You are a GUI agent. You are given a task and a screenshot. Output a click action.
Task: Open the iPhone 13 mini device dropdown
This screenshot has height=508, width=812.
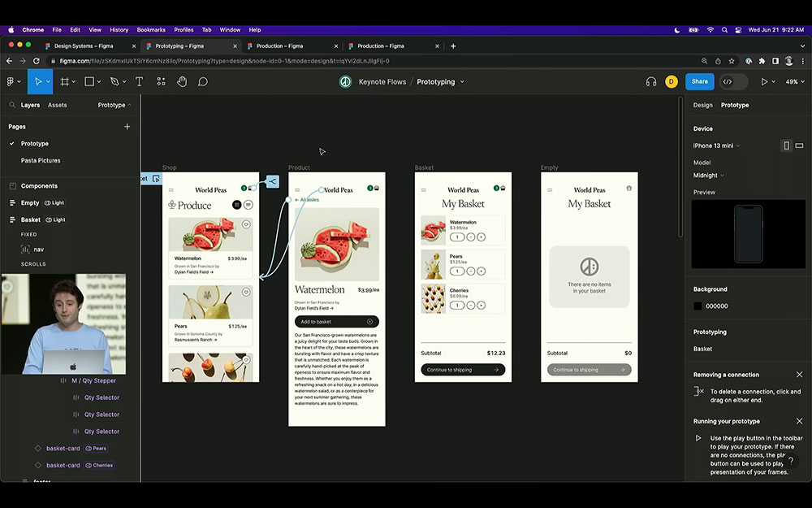click(716, 145)
